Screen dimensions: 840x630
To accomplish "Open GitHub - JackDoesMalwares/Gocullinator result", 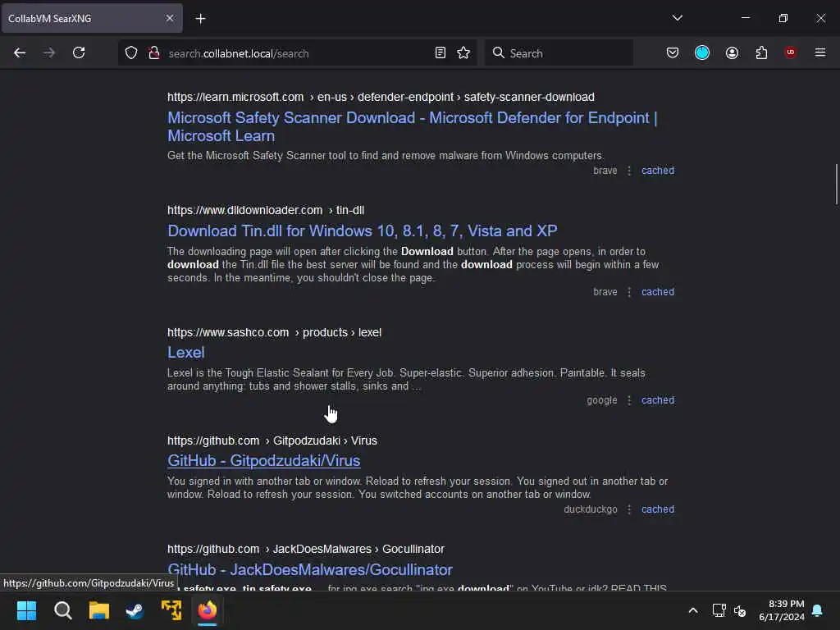I will click(x=309, y=569).
